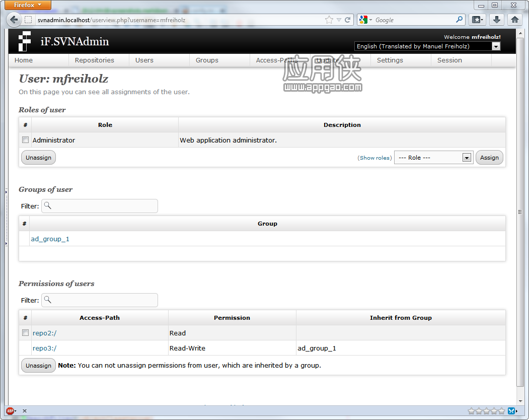Image resolution: width=529 pixels, height=420 pixels.
Task: Open the repo3:/ access path link
Action: tap(44, 348)
